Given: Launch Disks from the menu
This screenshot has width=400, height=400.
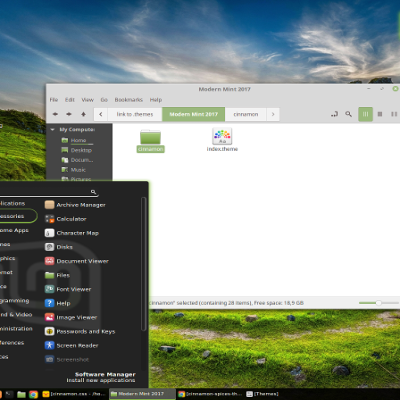Looking at the screenshot, I should pos(59,247).
